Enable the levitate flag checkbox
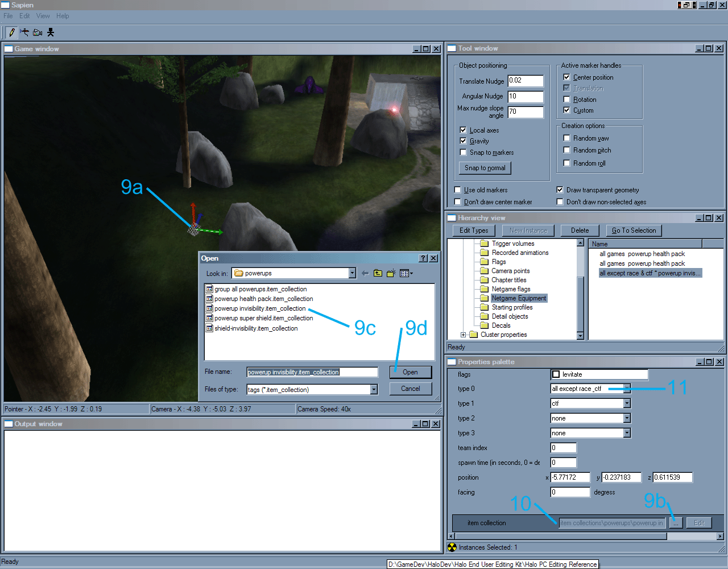This screenshot has height=569, width=728. click(x=556, y=374)
